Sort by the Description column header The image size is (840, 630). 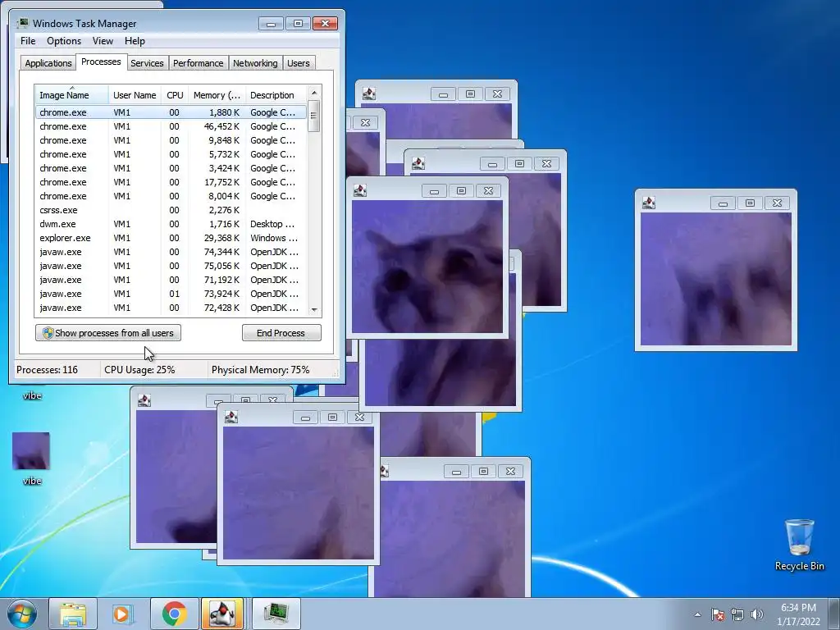[276, 95]
